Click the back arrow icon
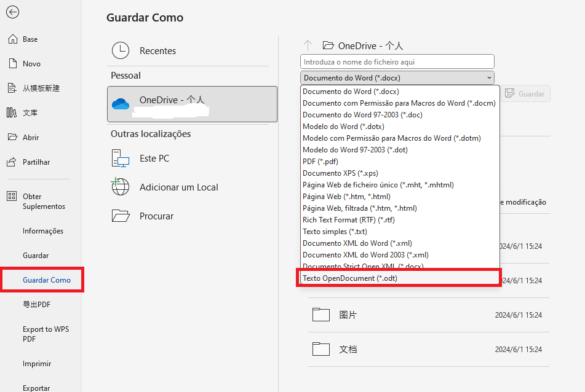The image size is (585, 392). (13, 12)
